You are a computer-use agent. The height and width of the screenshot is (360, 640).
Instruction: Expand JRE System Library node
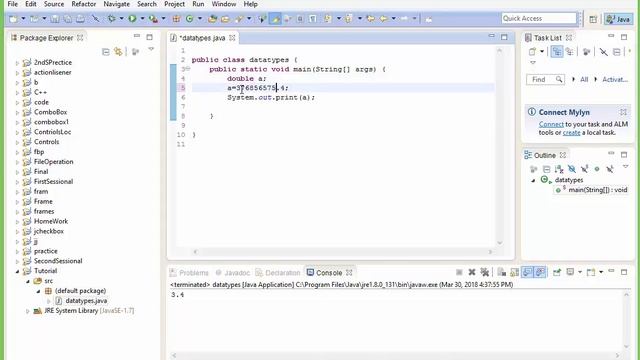point(28,311)
